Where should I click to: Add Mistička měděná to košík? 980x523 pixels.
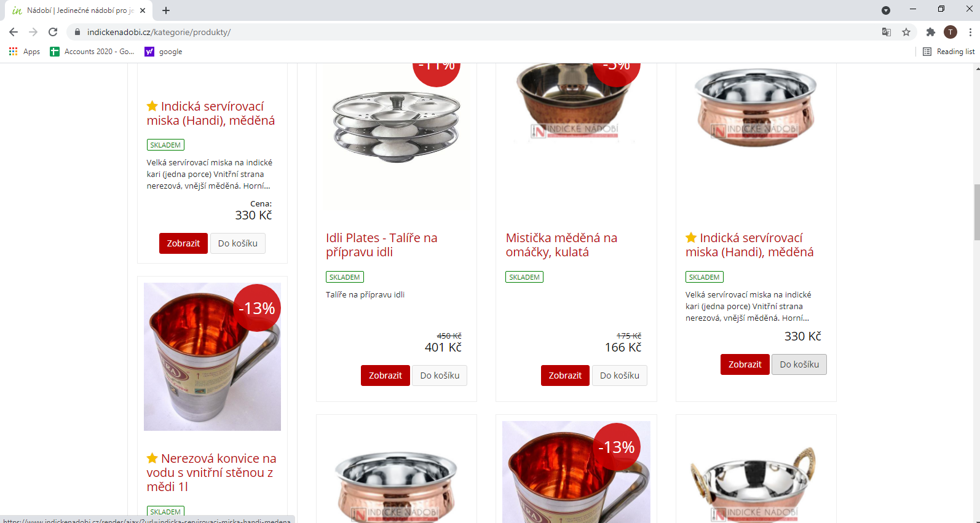coord(619,376)
